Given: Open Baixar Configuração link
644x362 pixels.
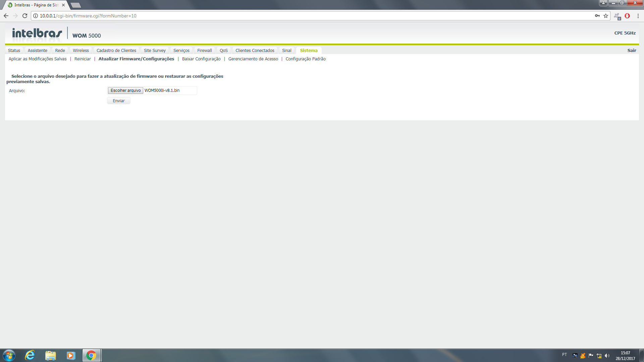Looking at the screenshot, I should click(x=201, y=59).
